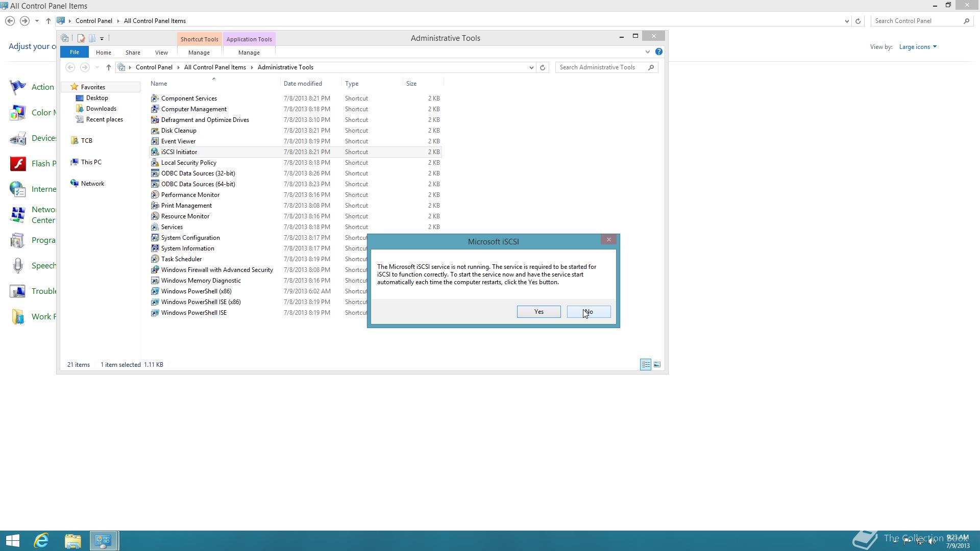The width and height of the screenshot is (980, 551).
Task: Click the Disk Cleanup shortcut icon
Action: 155,131
